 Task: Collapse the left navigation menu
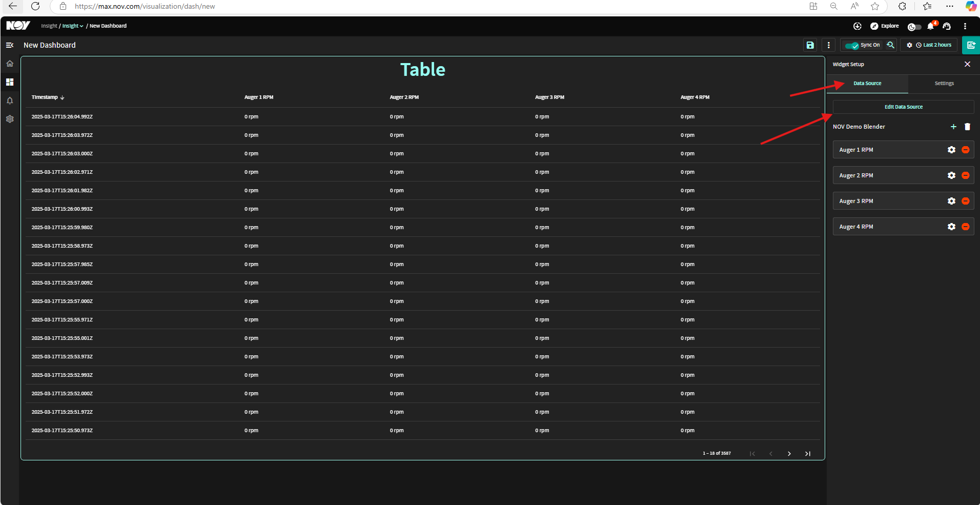(x=10, y=45)
